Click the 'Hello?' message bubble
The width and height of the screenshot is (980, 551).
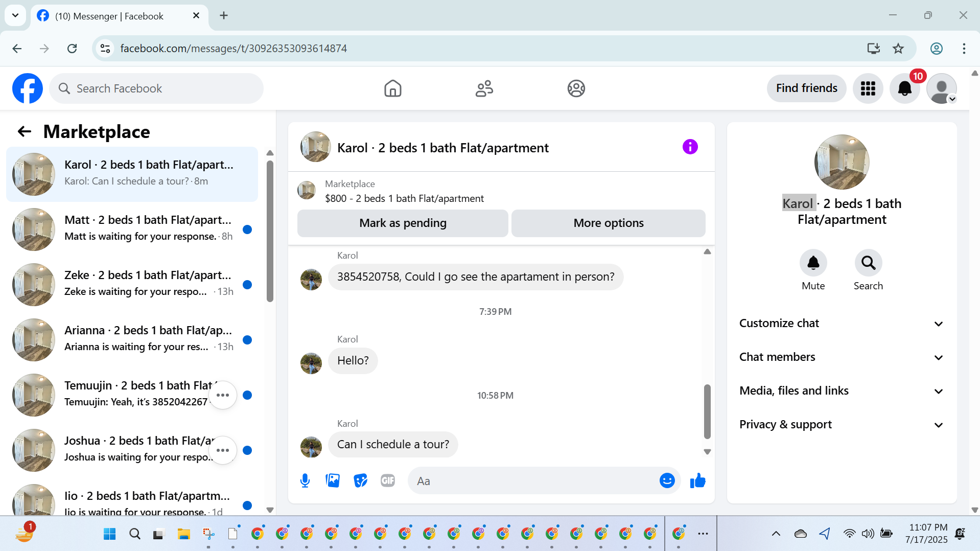353,361
